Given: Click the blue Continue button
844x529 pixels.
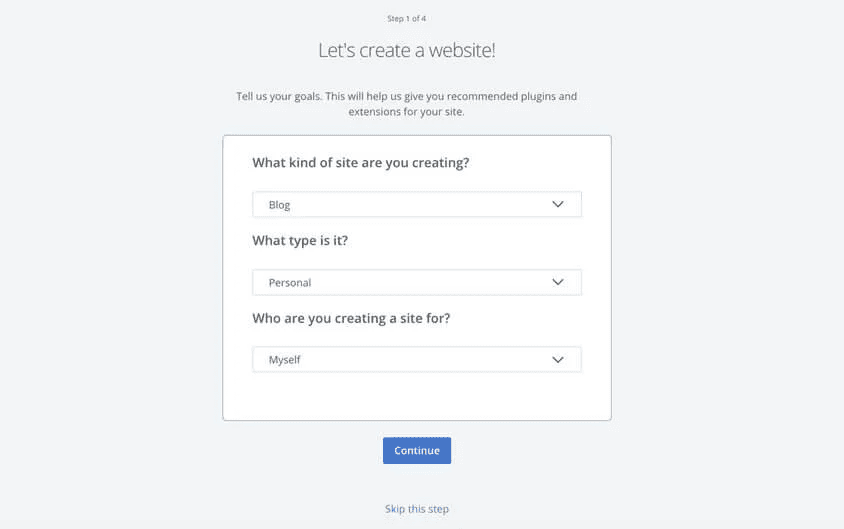Looking at the screenshot, I should point(417,450).
